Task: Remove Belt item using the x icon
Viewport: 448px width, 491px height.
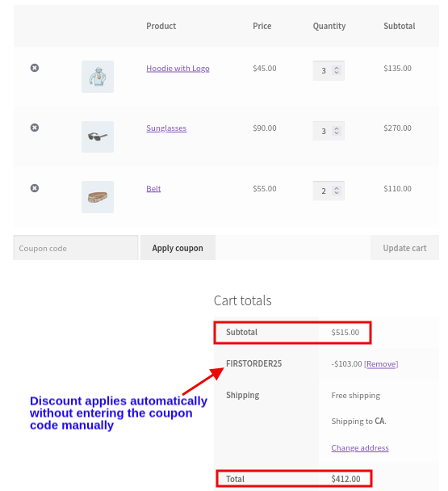Action: coord(35,188)
